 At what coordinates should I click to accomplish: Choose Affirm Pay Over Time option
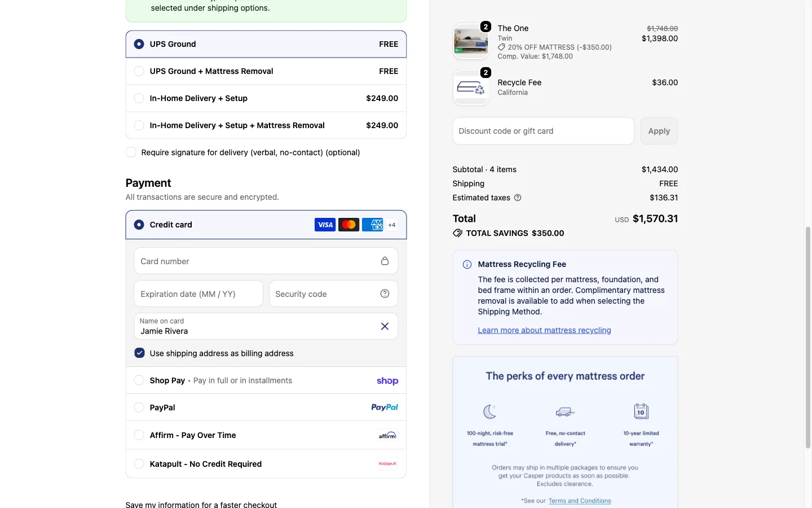pyautogui.click(x=266, y=435)
